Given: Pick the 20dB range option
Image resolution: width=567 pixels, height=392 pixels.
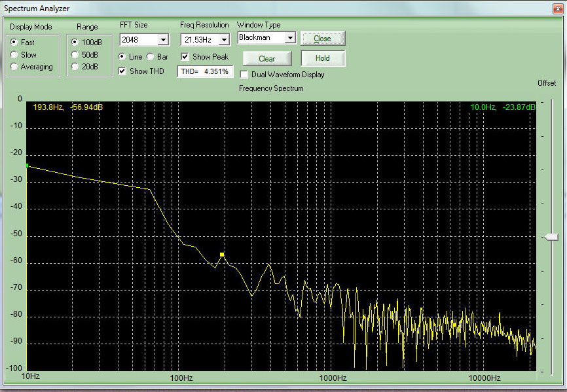Looking at the screenshot, I should click(75, 66).
